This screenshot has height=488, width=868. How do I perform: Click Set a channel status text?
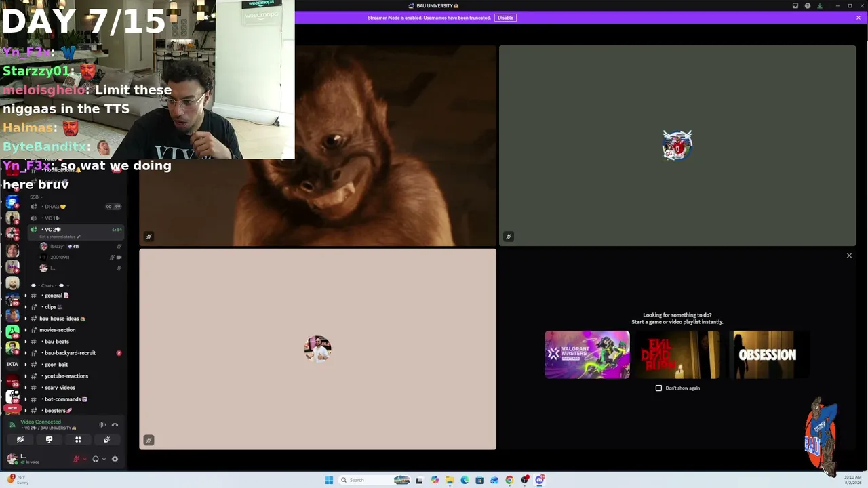(x=60, y=237)
